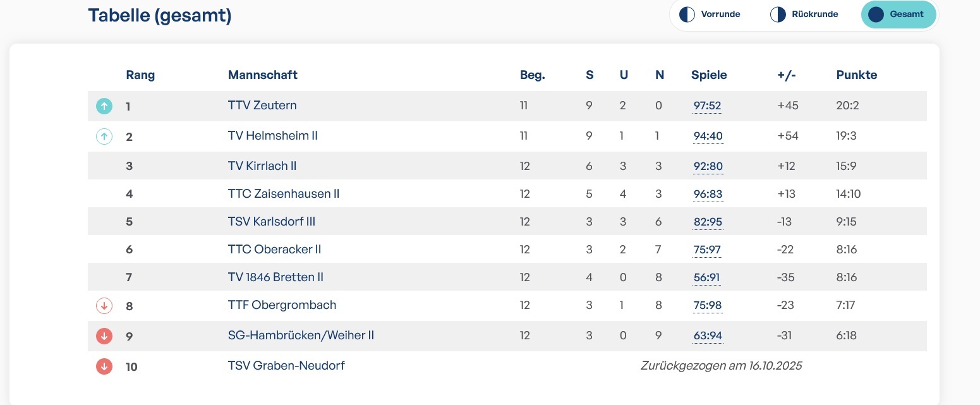This screenshot has width=980, height=405.
Task: Select the TSV Karlsdorf III team name
Action: coord(272,222)
